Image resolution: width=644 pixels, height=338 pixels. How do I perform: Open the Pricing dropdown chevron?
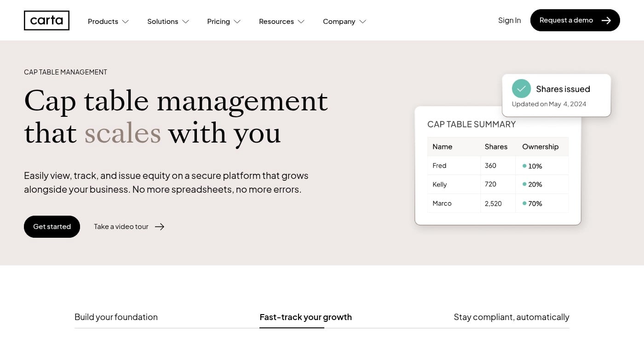click(237, 22)
